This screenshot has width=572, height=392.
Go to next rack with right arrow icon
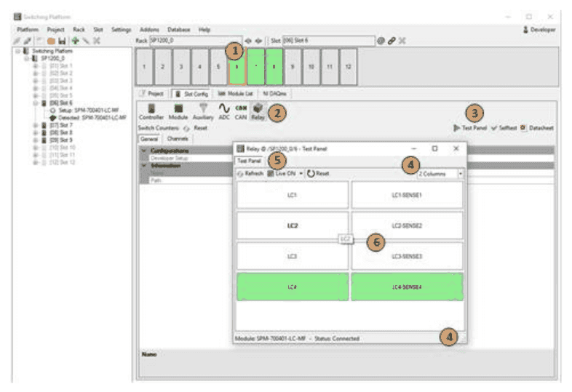258,41
